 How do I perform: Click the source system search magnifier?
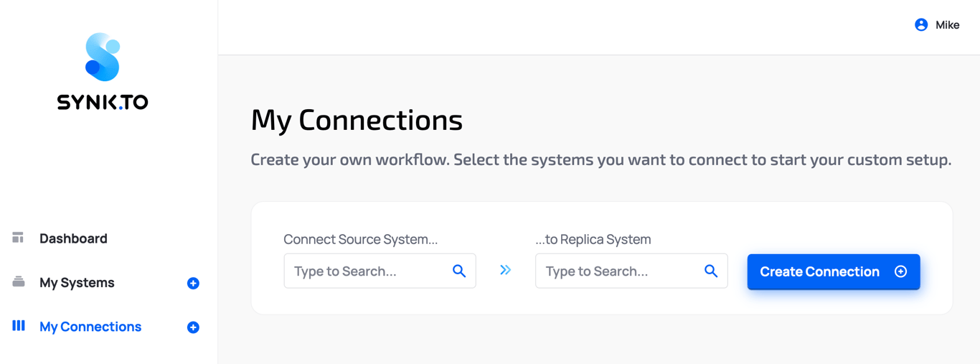point(459,271)
